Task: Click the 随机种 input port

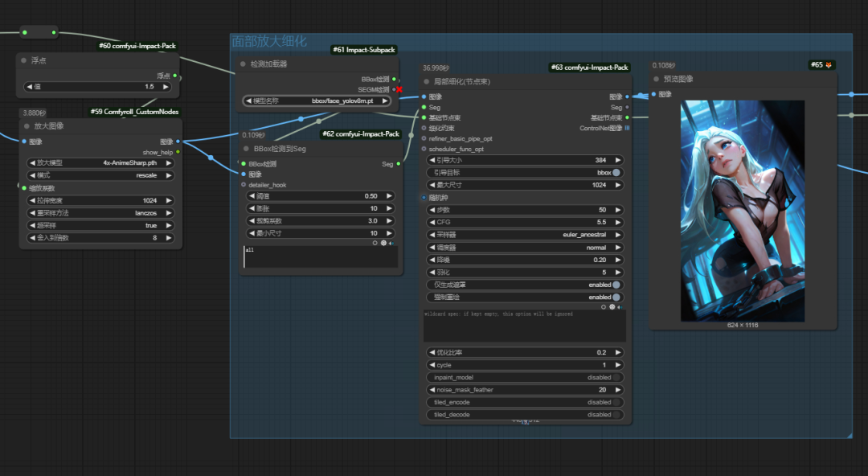Action: click(424, 198)
